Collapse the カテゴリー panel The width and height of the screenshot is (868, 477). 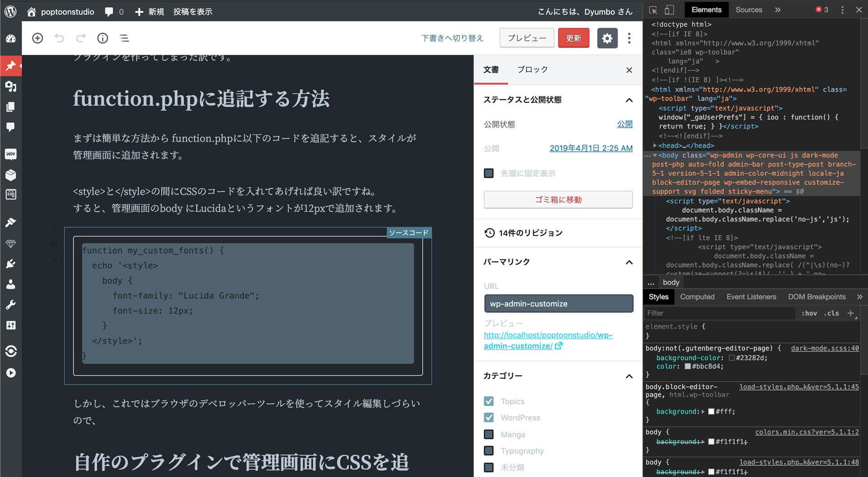tap(629, 376)
